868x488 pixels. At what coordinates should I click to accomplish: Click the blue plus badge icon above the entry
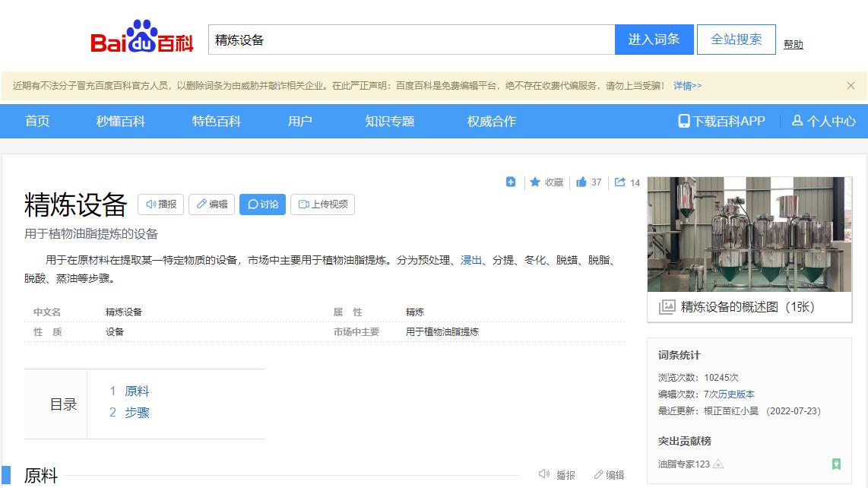point(511,182)
